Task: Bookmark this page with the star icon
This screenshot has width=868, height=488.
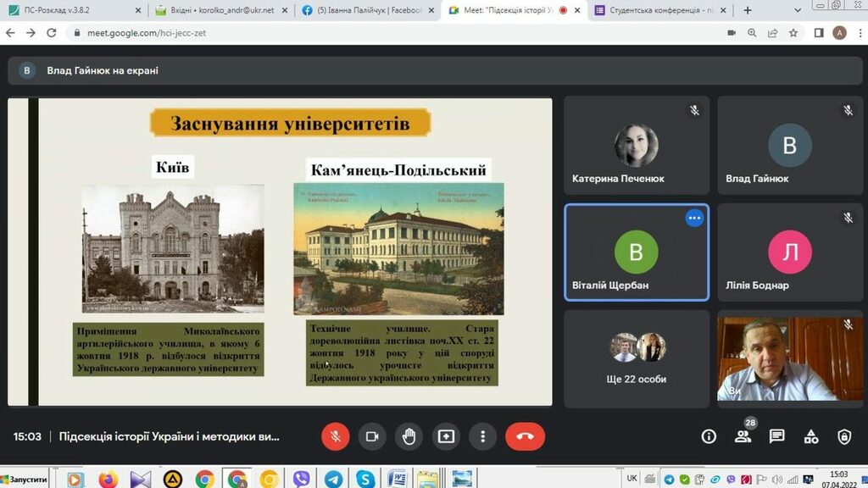Action: click(x=793, y=33)
